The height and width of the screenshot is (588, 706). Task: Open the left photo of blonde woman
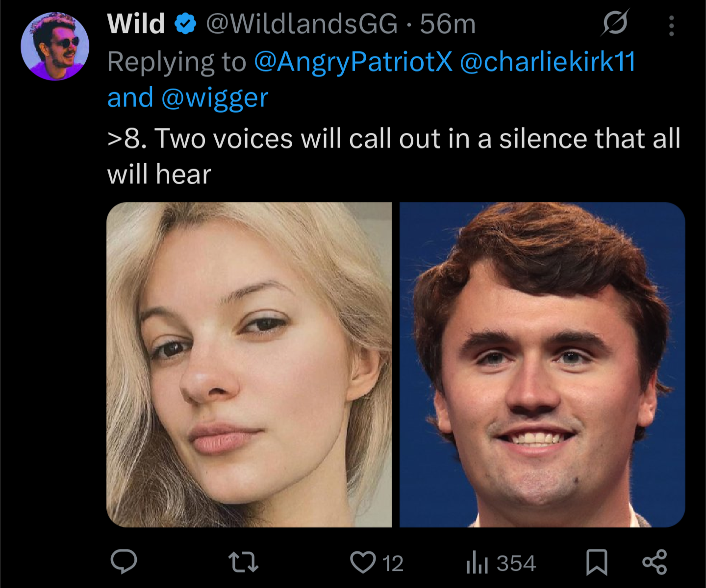pos(249,365)
